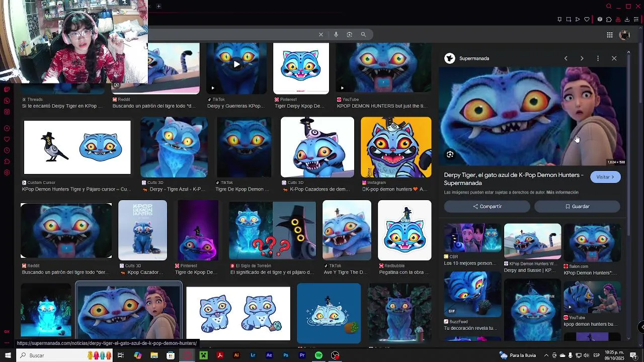The height and width of the screenshot is (362, 644).
Task: Open the Cults 3D 'Kpop Cazador' figurine result
Action: pos(142,230)
